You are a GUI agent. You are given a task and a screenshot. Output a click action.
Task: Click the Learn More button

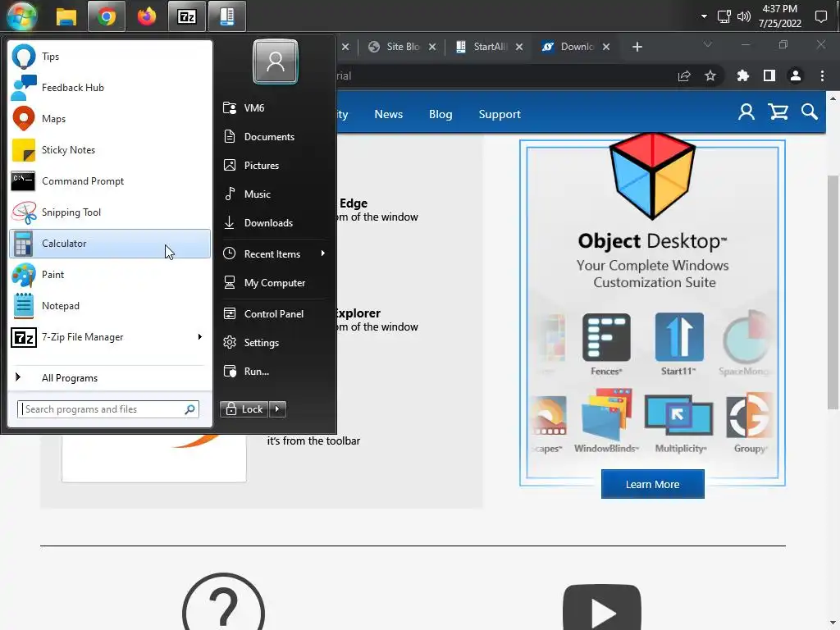point(652,484)
